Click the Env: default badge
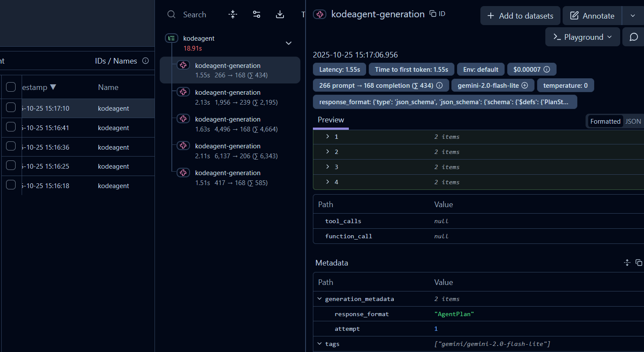 tap(480, 69)
